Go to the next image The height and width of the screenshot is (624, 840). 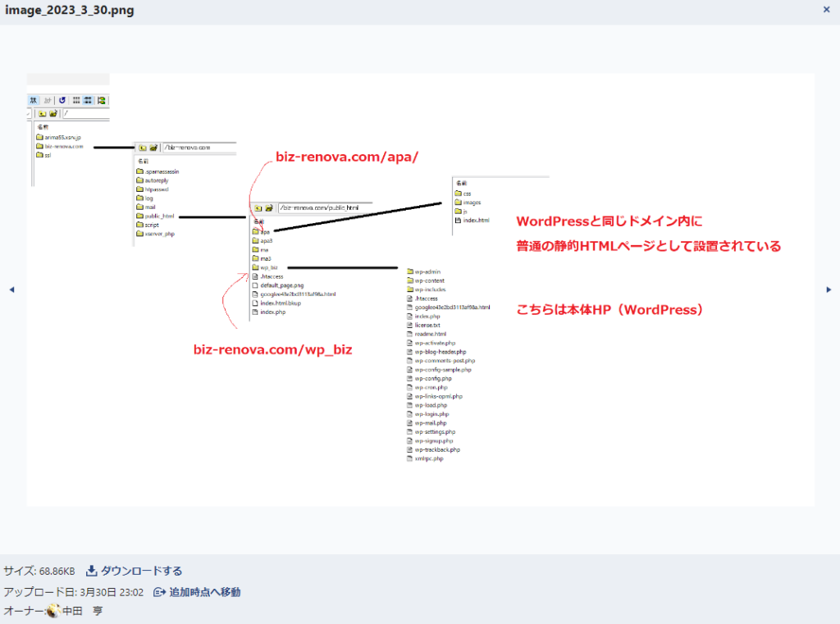(829, 289)
